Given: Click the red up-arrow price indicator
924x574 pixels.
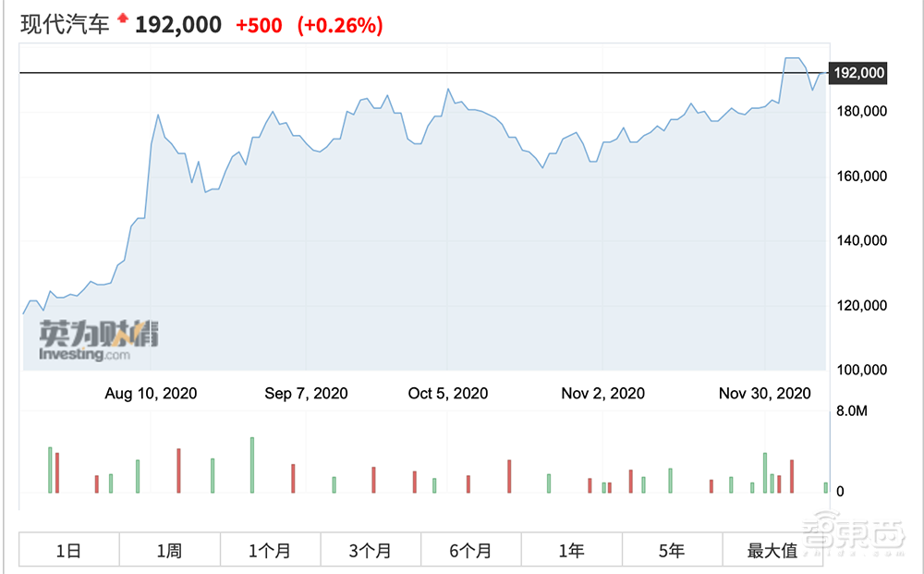Looking at the screenshot, I should coord(123,19).
